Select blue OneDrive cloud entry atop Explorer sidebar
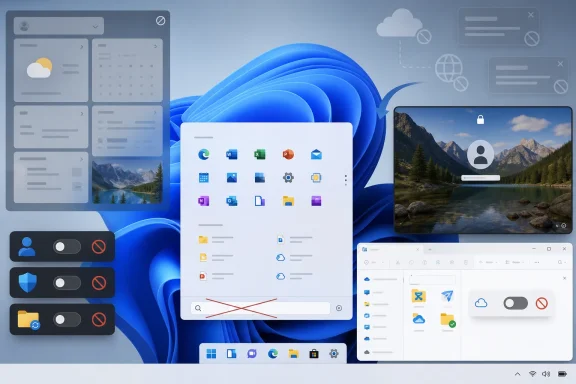This screenshot has height=384, width=576. [380, 279]
